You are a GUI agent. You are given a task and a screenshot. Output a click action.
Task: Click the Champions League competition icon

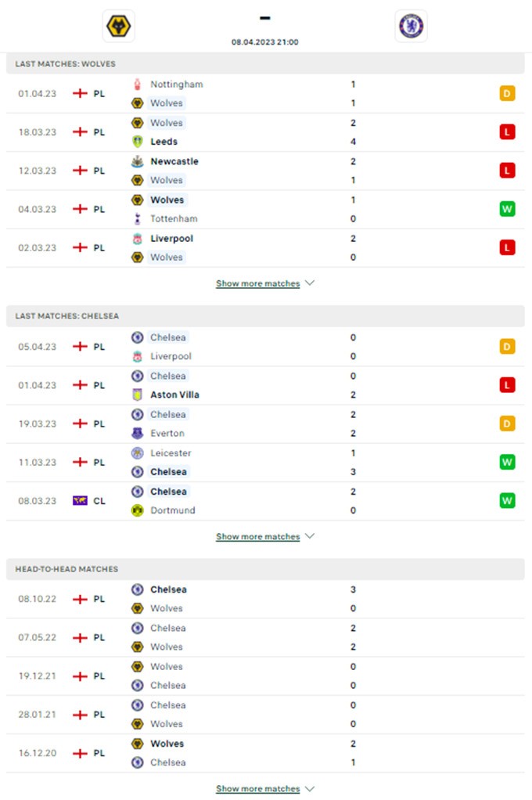[80, 501]
